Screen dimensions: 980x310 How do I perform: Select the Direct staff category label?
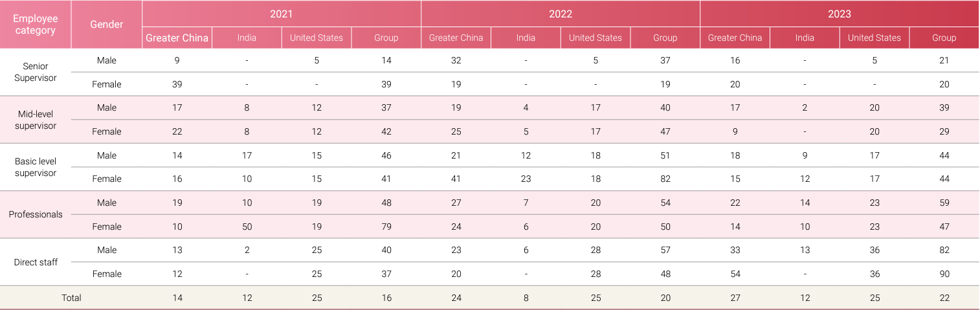tap(36, 262)
